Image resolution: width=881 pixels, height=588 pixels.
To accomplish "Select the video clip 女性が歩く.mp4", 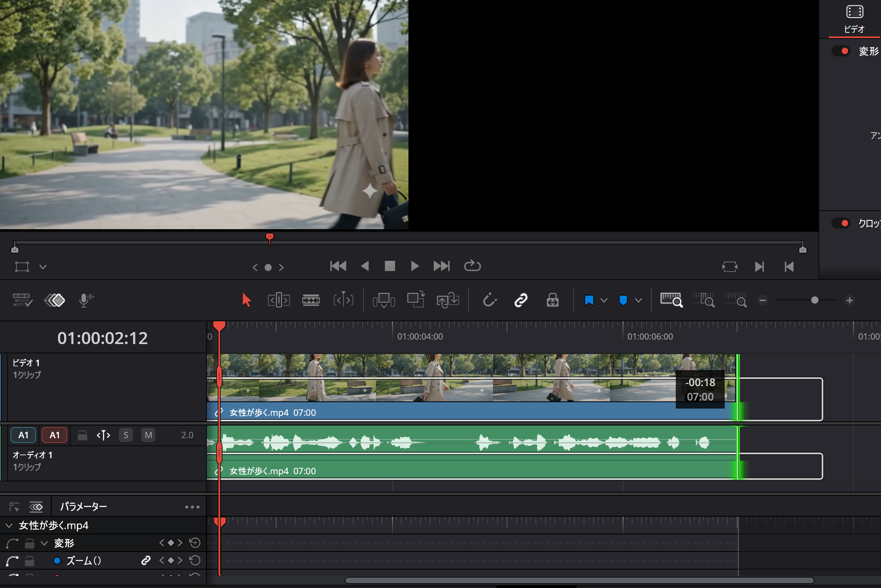I will [x=472, y=387].
